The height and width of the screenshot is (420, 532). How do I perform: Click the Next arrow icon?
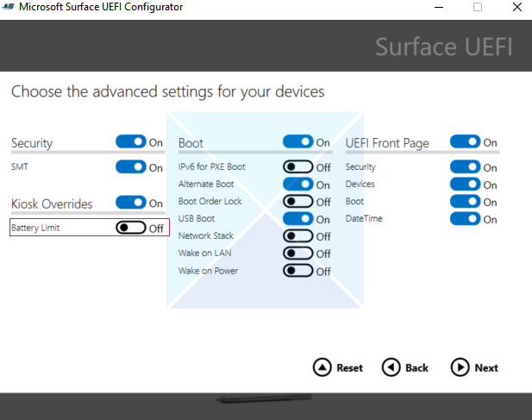(460, 367)
